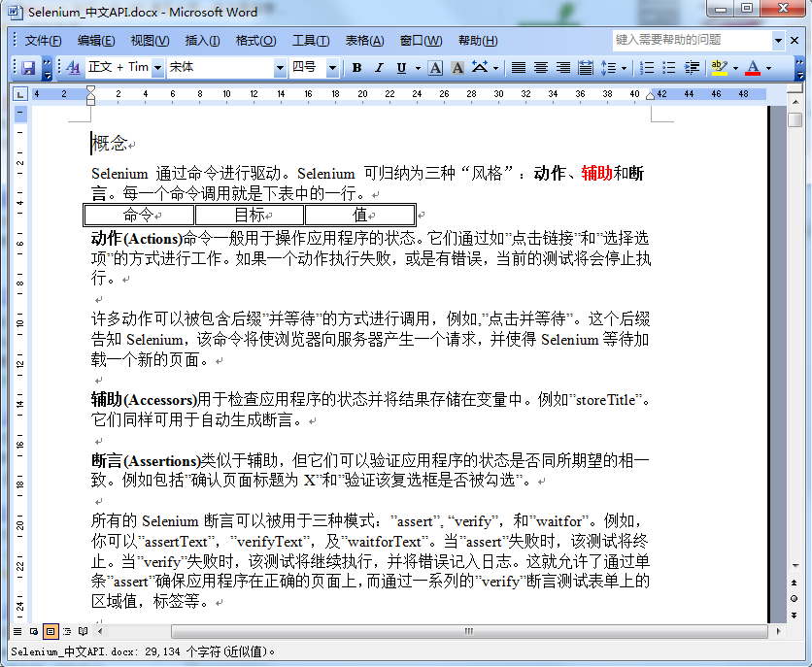Switch to Outline view icon

click(67, 631)
